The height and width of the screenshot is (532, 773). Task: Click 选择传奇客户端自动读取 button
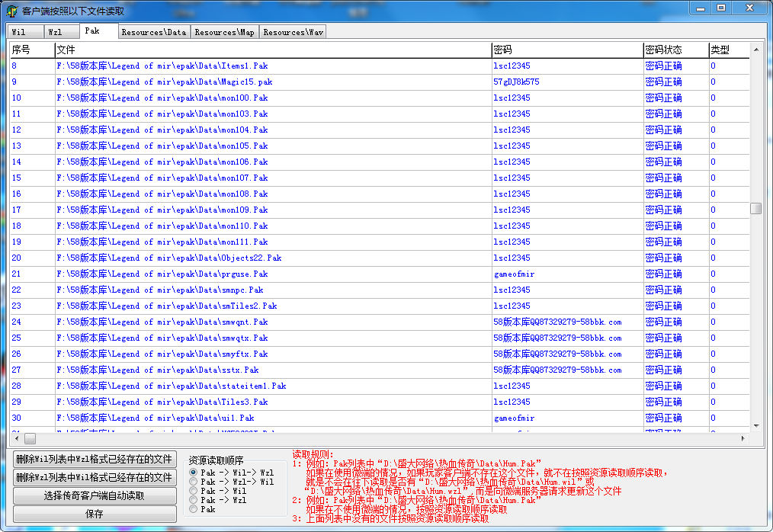click(x=95, y=495)
